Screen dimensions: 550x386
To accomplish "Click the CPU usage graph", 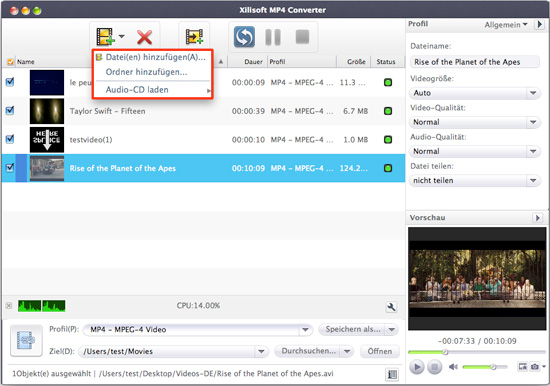I will [x=41, y=306].
